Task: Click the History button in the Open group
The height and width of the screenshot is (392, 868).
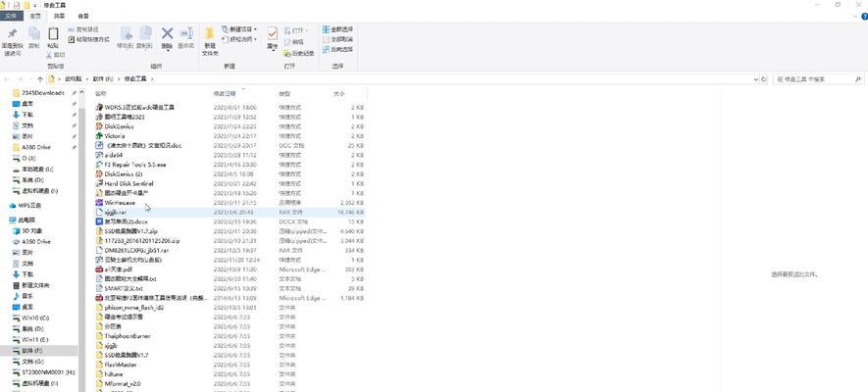Action: point(299,53)
